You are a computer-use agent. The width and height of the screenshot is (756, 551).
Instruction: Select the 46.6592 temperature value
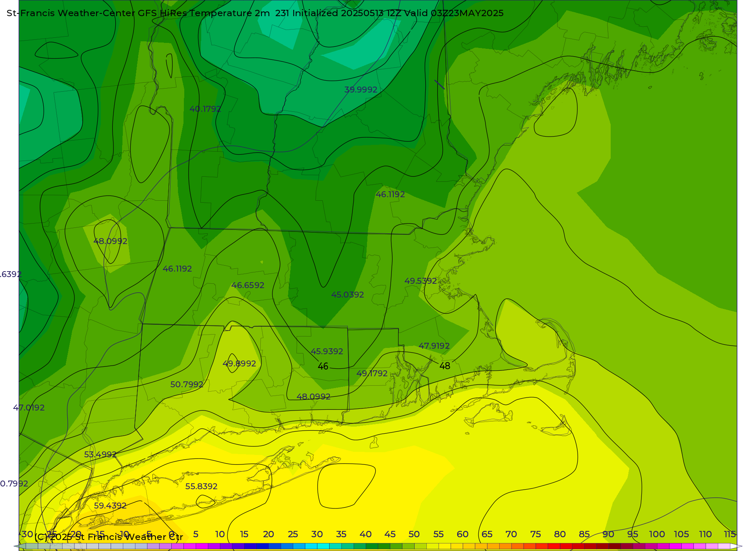pyautogui.click(x=248, y=285)
